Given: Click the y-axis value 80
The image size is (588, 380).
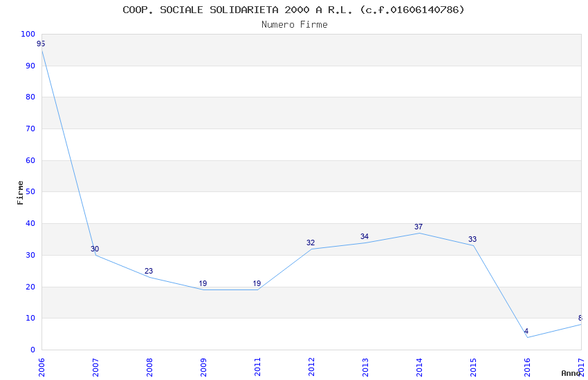Looking at the screenshot, I should pos(30,97).
